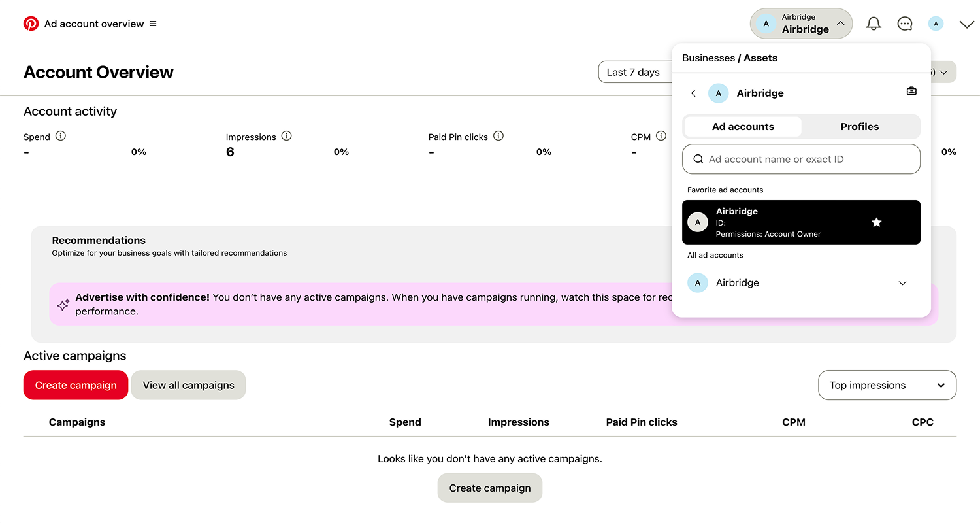
Task: Open the notifications bell
Action: (x=874, y=24)
